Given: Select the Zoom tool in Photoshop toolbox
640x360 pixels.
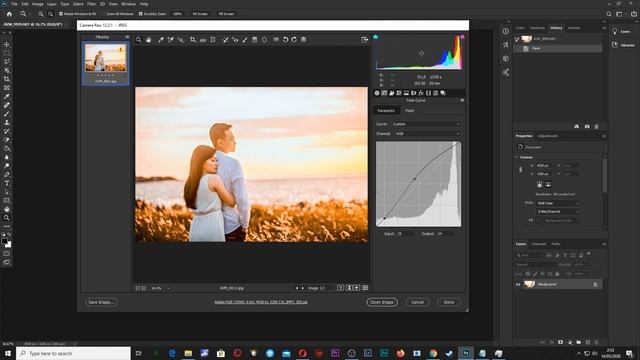Looking at the screenshot, I should pos(7,218).
